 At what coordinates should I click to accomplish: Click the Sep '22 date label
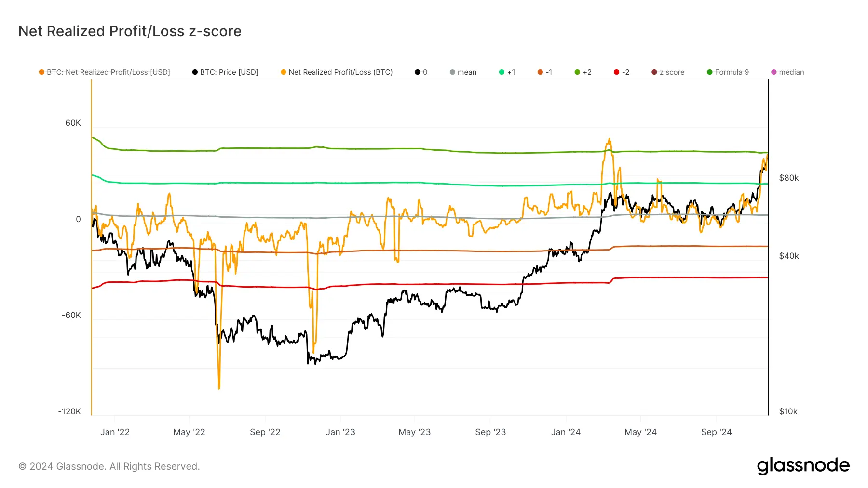tap(265, 432)
